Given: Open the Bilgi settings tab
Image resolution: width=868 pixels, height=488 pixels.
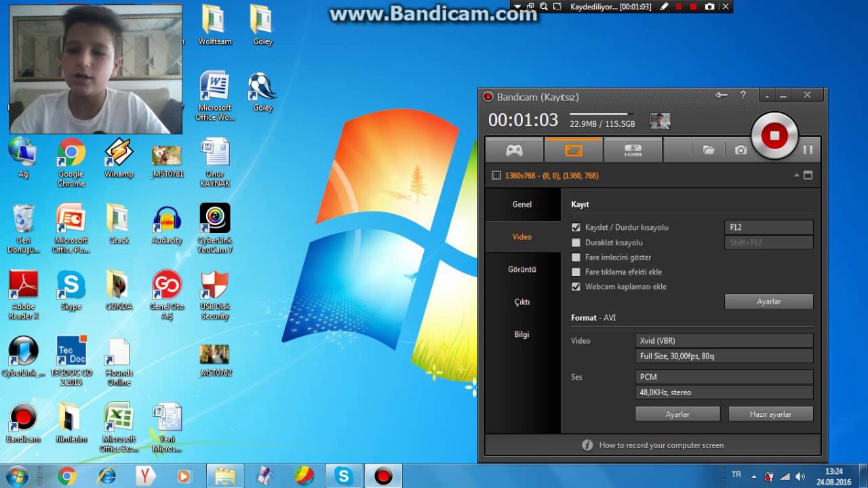Looking at the screenshot, I should 522,334.
